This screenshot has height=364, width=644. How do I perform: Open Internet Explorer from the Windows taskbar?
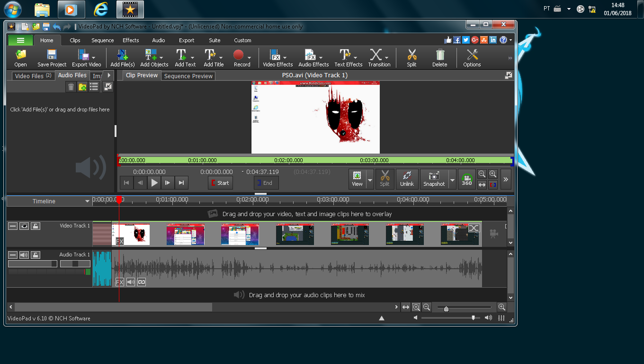click(100, 9)
